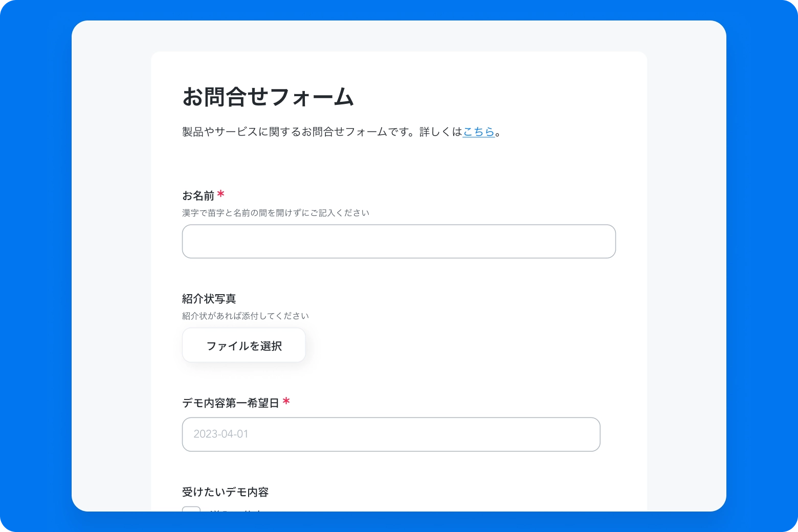Click the 受けたいデモ内容 section label
Screen dimensions: 798x532
pyautogui.click(x=225, y=492)
